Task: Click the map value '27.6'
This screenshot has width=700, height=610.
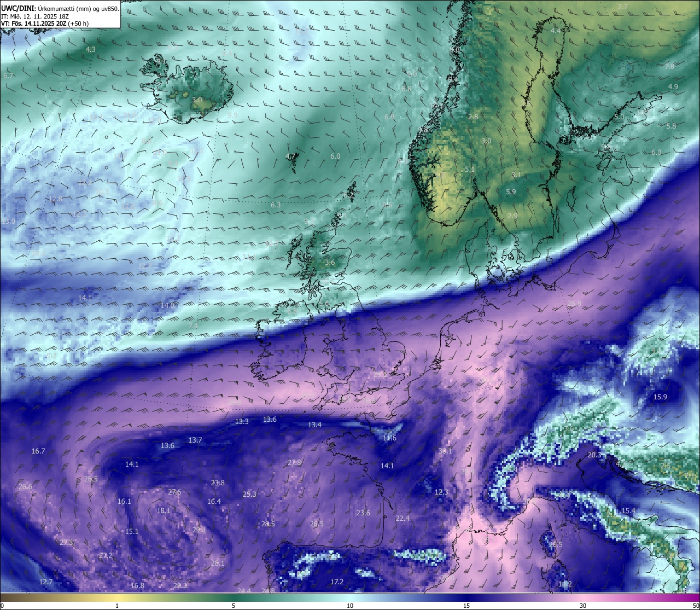Action: [x=174, y=492]
